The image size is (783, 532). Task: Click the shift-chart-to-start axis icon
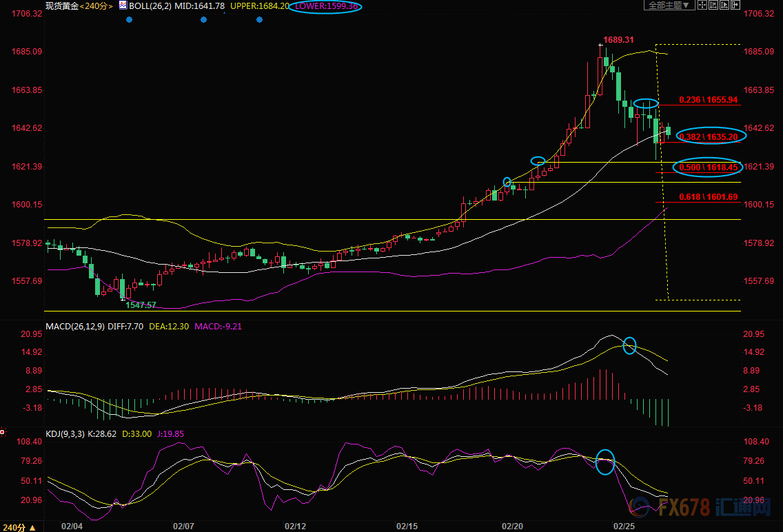713,5
